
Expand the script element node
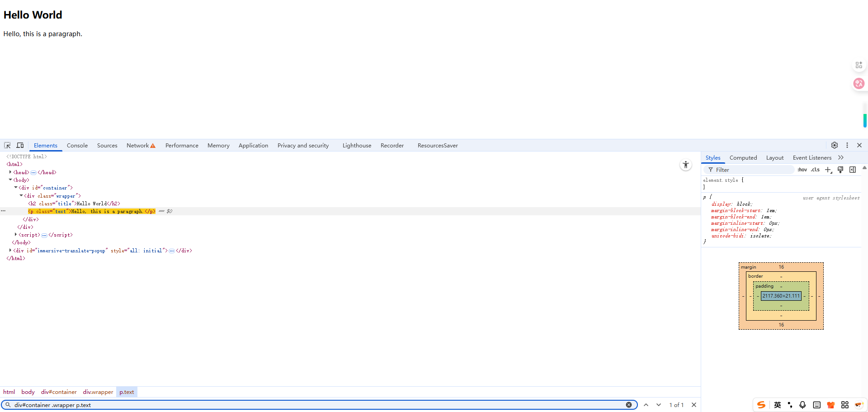pos(16,234)
